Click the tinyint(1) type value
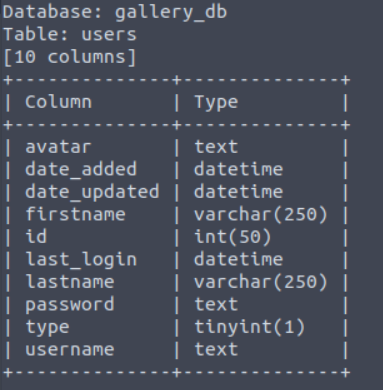 click(250, 327)
